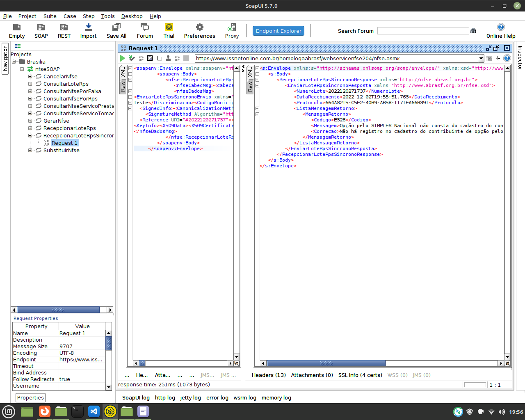Open the Tools menu
This screenshot has width=525, height=420.
[x=108, y=16]
